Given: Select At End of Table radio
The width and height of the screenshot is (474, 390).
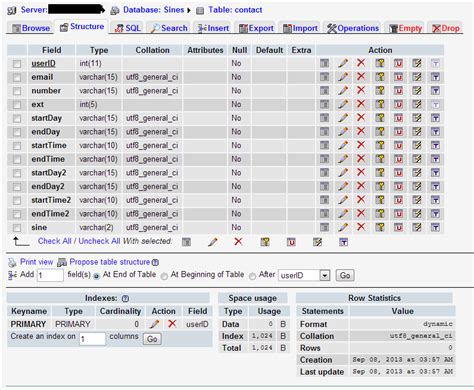Looking at the screenshot, I should coord(96,276).
